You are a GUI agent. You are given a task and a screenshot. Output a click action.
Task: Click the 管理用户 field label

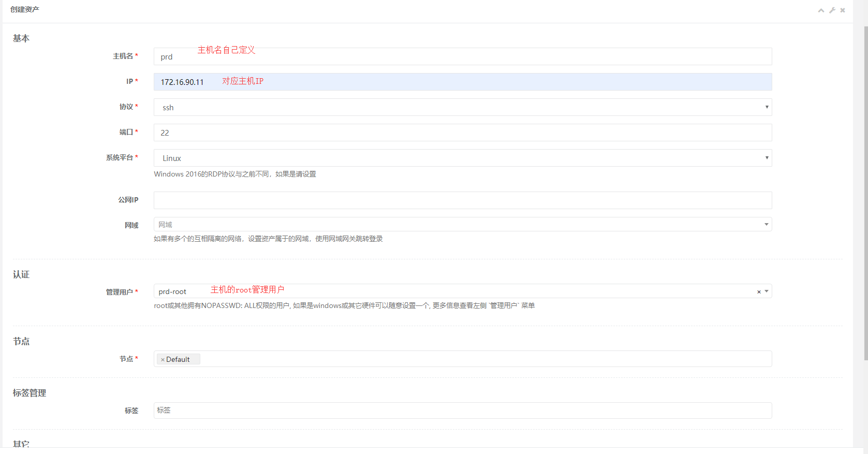point(120,292)
